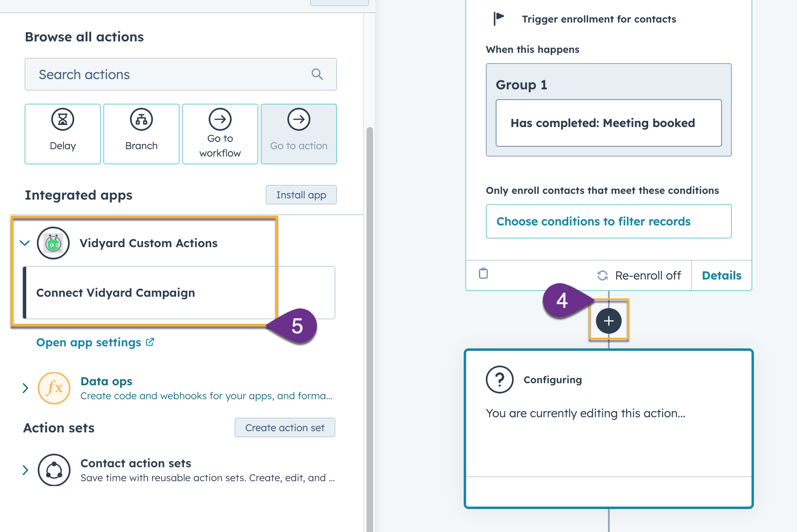This screenshot has width=797, height=532.
Task: Select the Connect Vidyard Campaign action
Action: pos(116,293)
